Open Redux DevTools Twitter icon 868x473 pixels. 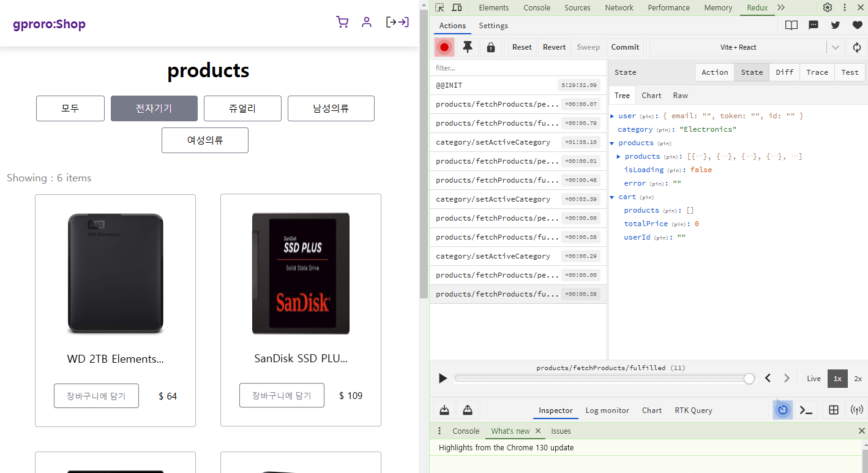(836, 25)
